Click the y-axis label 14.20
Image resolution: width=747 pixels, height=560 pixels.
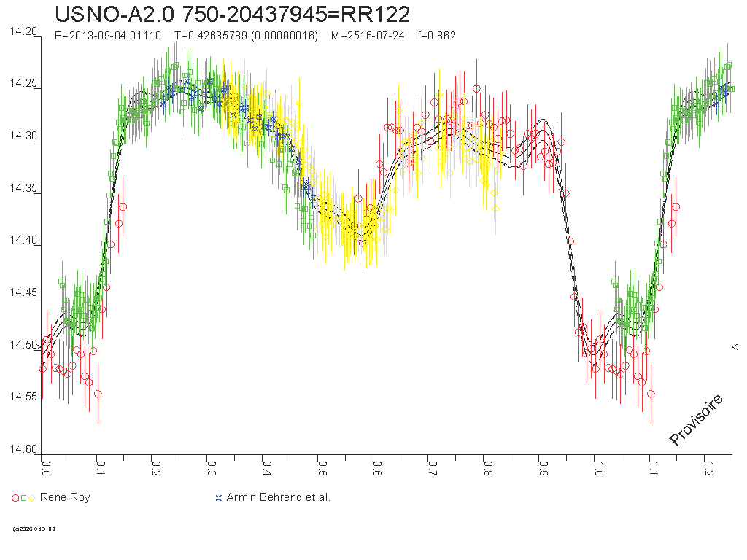[23, 31]
